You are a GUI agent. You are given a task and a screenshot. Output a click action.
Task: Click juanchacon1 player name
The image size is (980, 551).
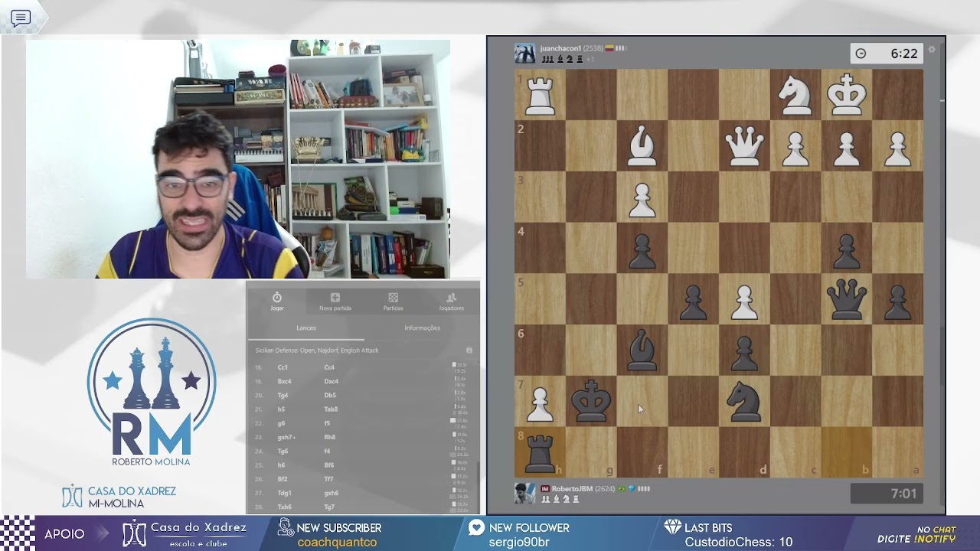[560, 48]
